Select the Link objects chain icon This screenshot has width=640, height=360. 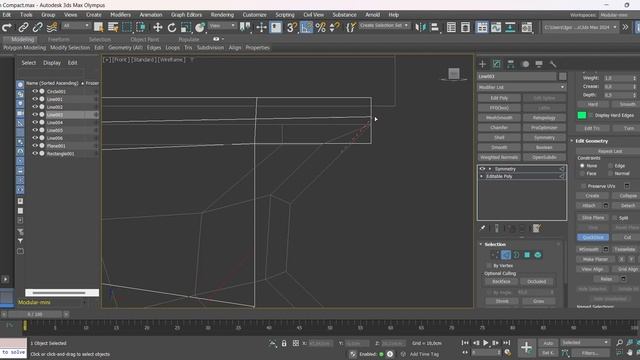[23, 27]
